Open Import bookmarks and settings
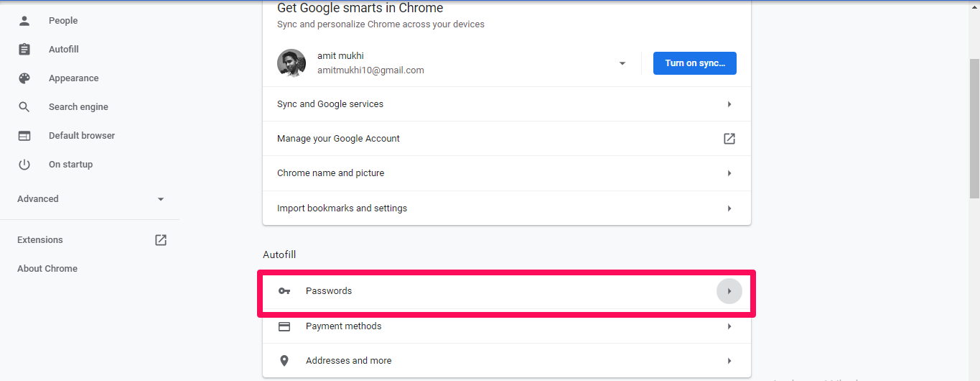980x381 pixels. [x=507, y=208]
